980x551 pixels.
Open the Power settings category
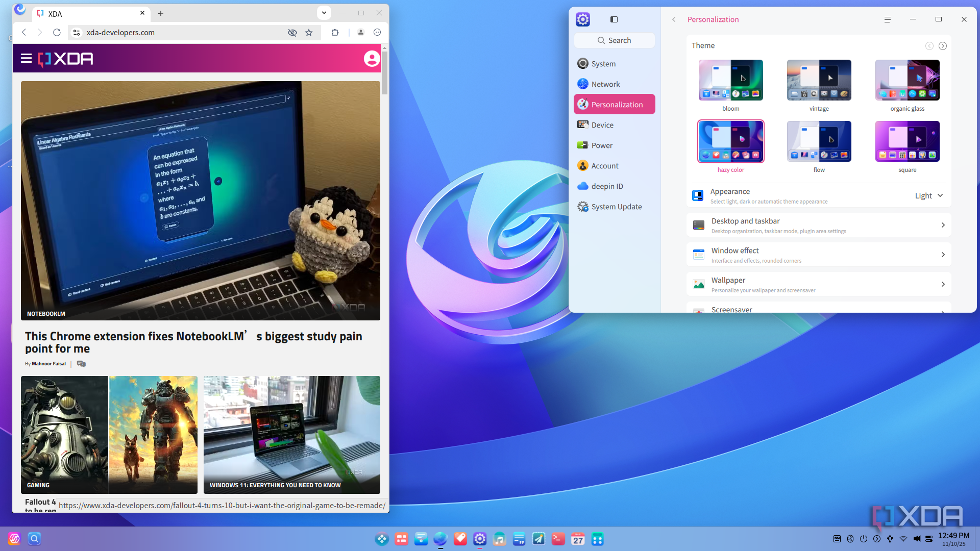[x=614, y=145]
